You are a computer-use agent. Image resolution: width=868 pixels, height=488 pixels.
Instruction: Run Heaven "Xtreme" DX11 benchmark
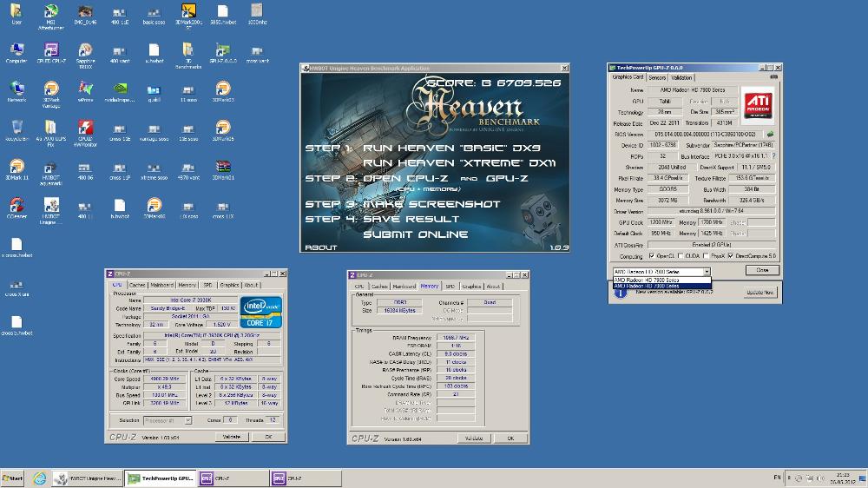(459, 163)
